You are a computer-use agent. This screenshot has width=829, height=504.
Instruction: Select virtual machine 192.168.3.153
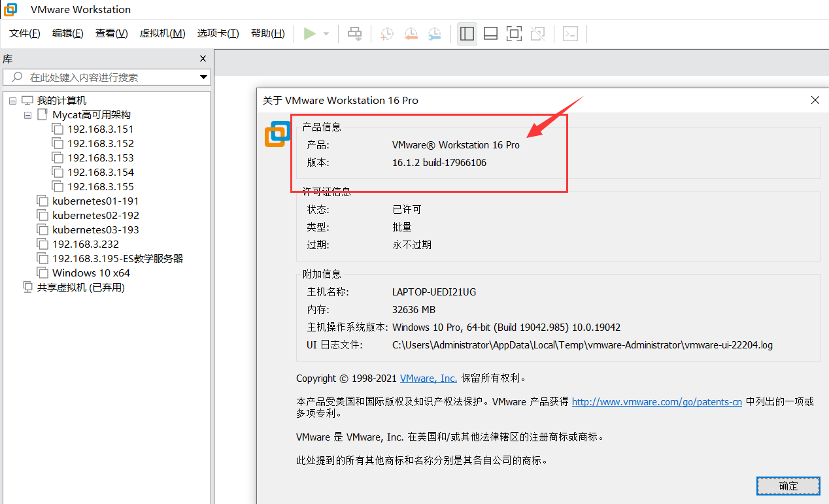[101, 158]
